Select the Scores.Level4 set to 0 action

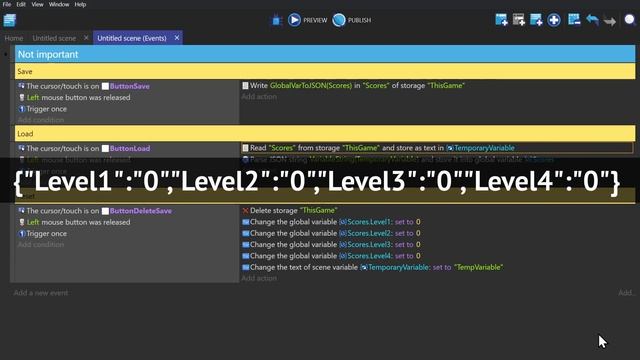[x=331, y=256]
